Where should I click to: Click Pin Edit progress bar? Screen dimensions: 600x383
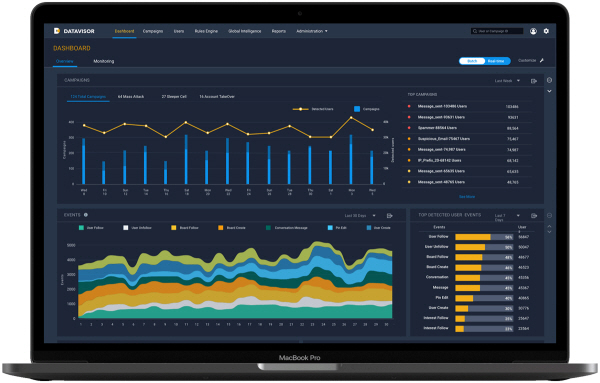[x=484, y=298]
